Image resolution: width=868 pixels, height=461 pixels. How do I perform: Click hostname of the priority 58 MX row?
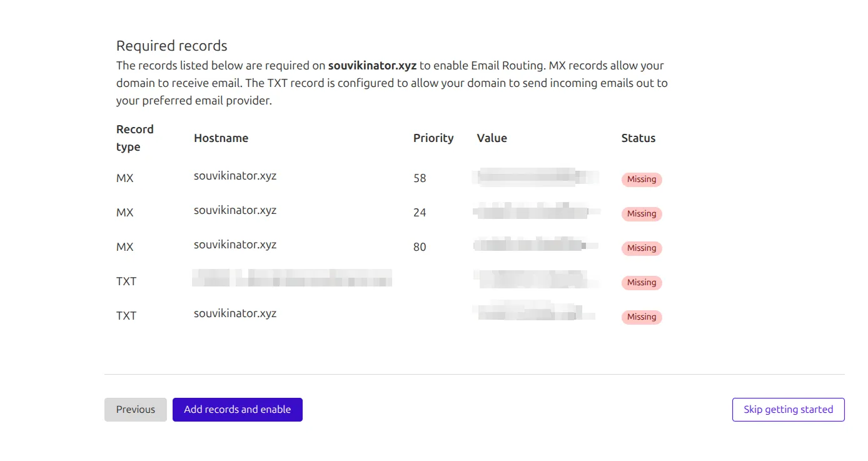tap(235, 176)
